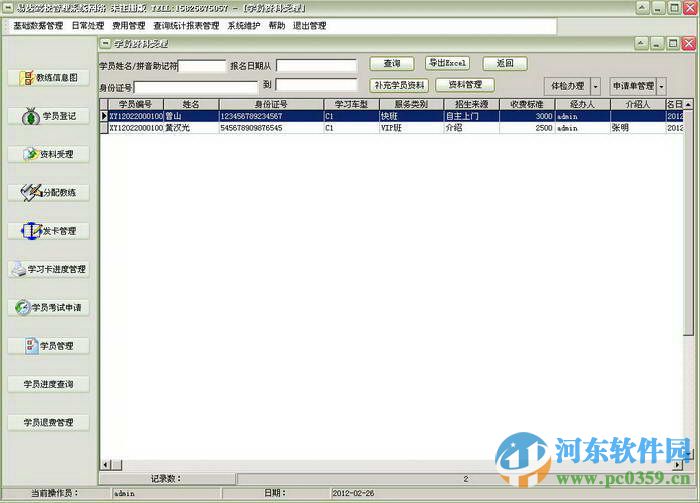Click the VIP班 service type cell

click(x=411, y=128)
